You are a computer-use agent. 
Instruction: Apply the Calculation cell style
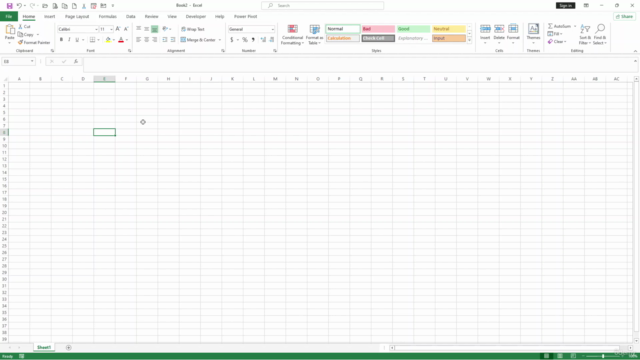(x=343, y=38)
